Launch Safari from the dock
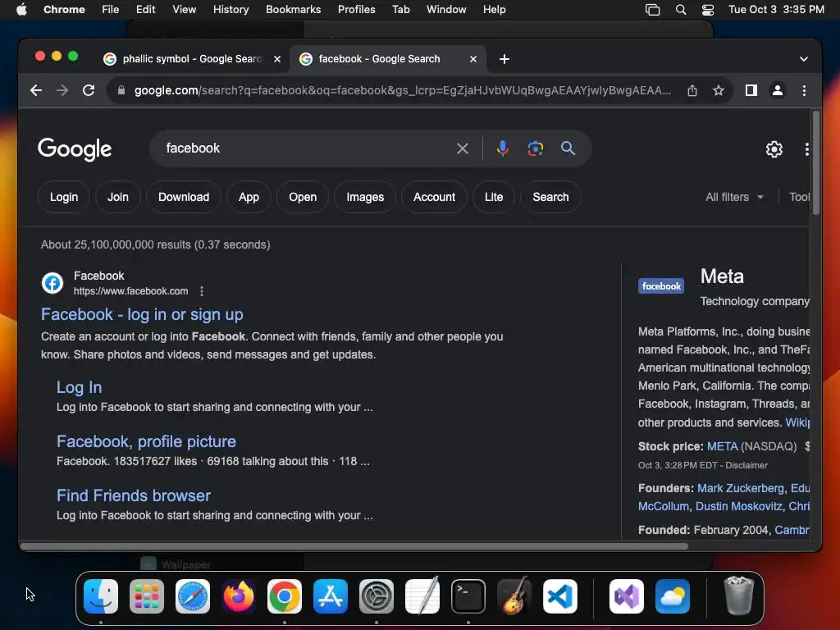The image size is (840, 630). coord(193,596)
